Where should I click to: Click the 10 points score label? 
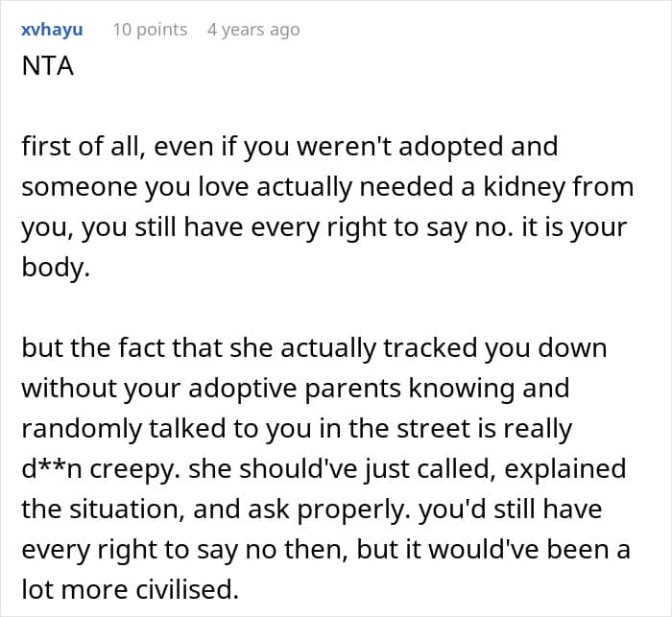[150, 29]
